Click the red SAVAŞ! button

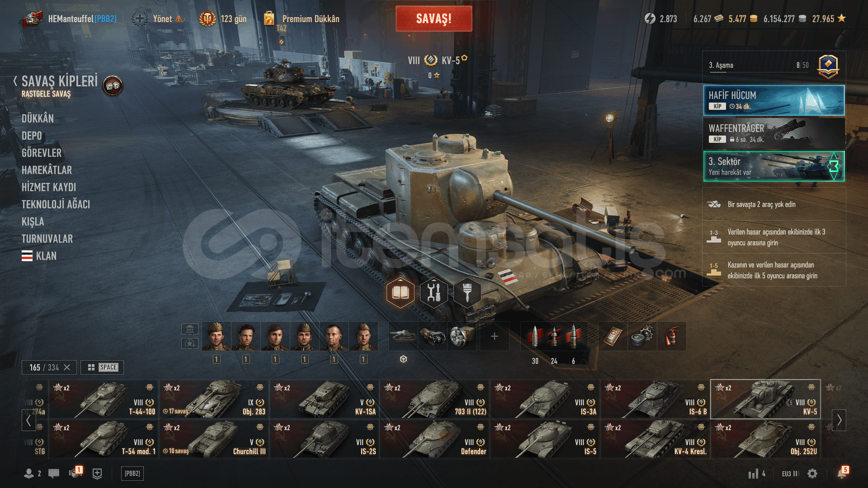[x=434, y=19]
